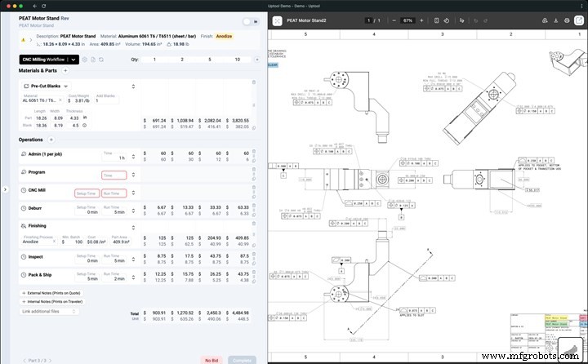The height and width of the screenshot is (364, 588).
Task: Click the fit-to-screen icon beside PEAT Motor Stand2
Action: coord(277,20)
